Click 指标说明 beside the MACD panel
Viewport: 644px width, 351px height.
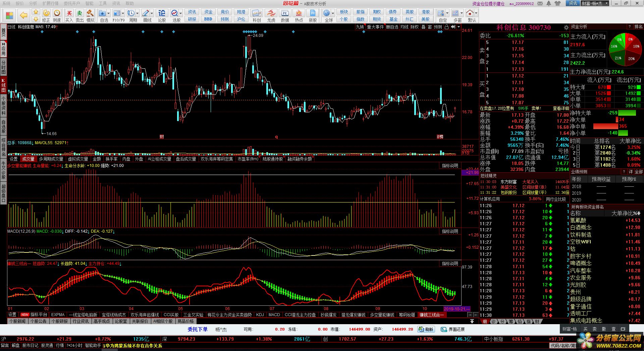(450, 231)
